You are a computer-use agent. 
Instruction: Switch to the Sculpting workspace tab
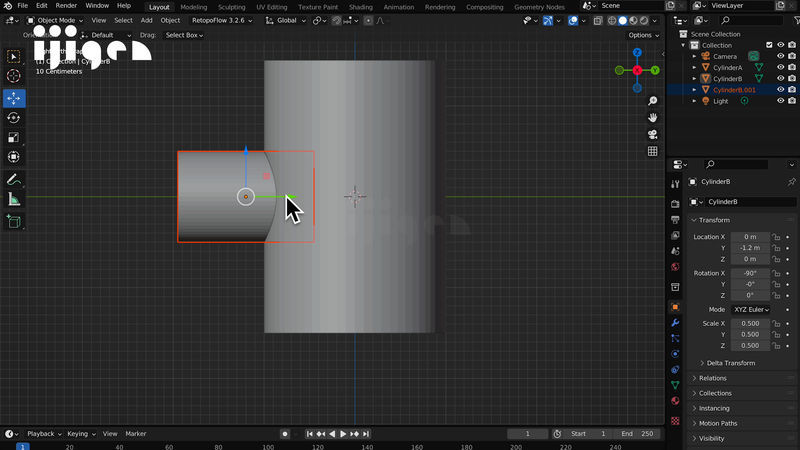[x=231, y=7]
